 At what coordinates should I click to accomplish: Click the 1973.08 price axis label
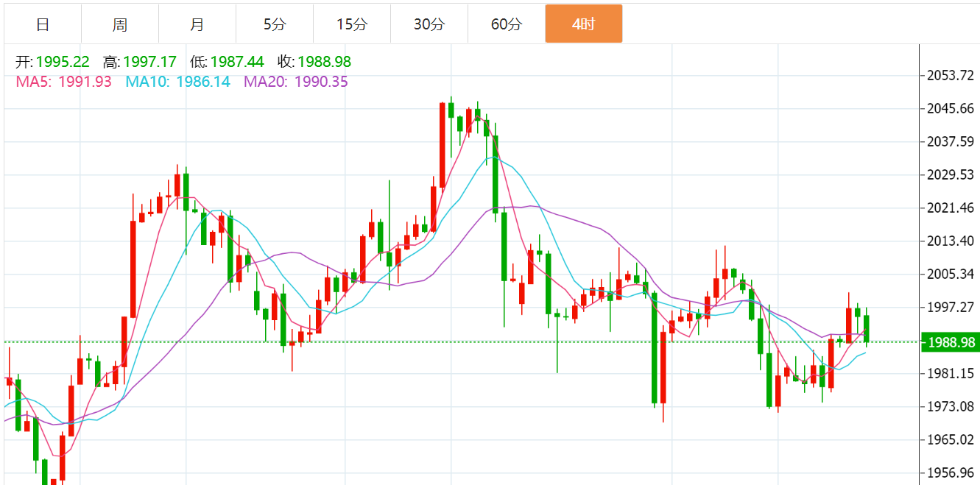pyautogui.click(x=951, y=406)
